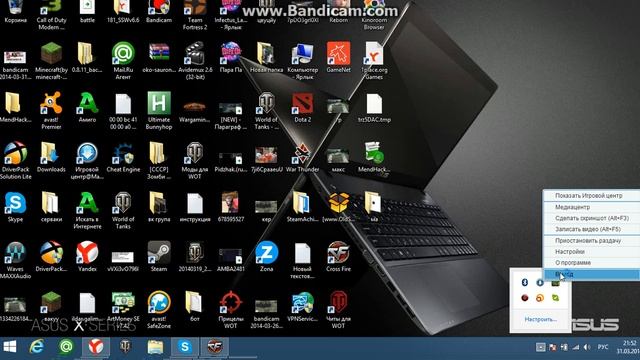
Task: Open Mail.Ru Agent from the taskbar
Action: (x=66, y=347)
